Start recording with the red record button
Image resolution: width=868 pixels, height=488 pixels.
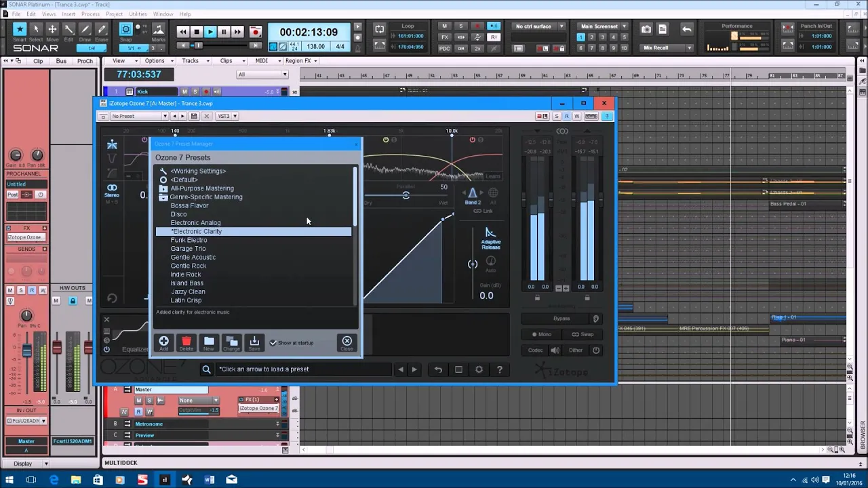[x=256, y=32]
